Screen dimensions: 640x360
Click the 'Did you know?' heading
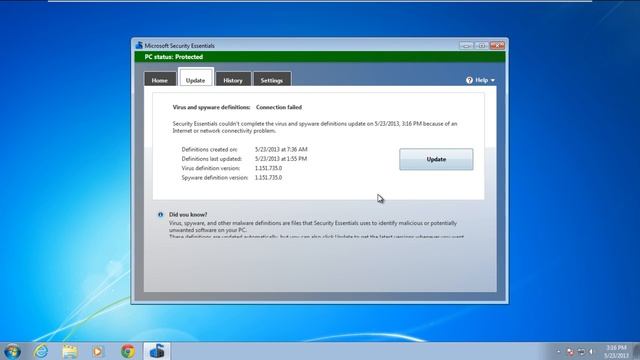coord(188,215)
